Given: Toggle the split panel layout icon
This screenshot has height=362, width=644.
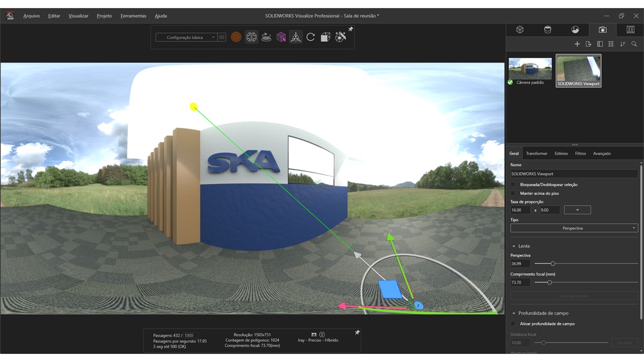Looking at the screenshot, I should click(x=600, y=44).
